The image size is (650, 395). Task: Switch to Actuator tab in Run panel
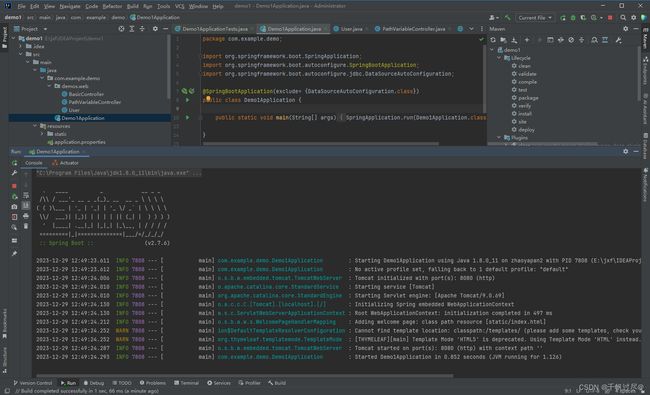pos(65,163)
